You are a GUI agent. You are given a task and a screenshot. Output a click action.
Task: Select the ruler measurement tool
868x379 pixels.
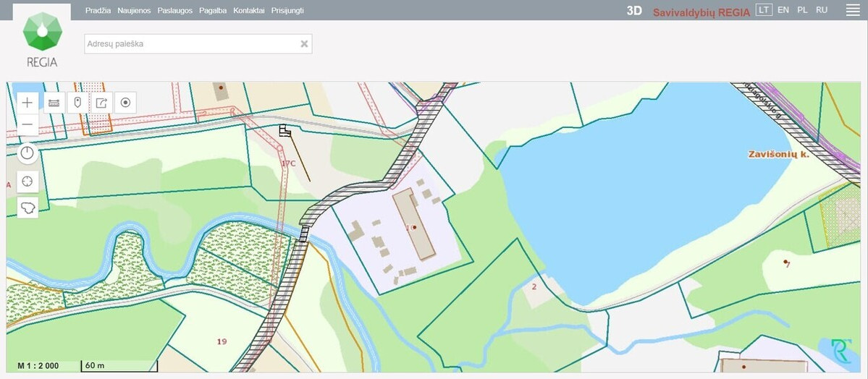(54, 103)
